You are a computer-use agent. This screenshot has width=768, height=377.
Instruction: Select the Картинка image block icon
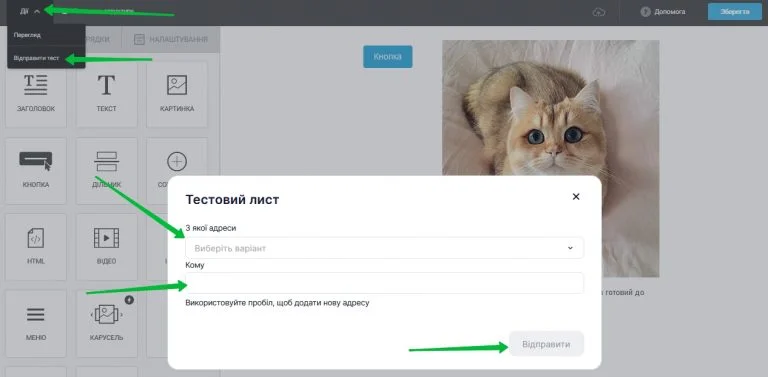pyautogui.click(x=177, y=85)
